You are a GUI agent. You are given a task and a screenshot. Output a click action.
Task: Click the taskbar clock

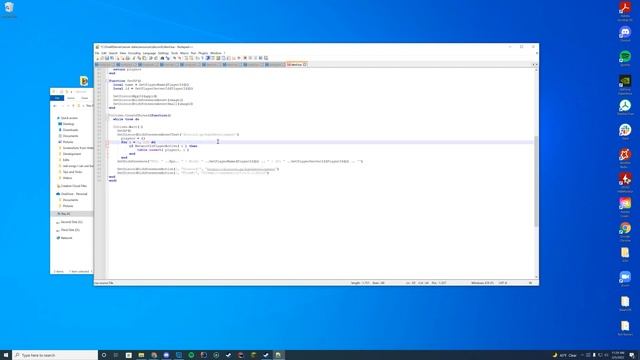click(x=618, y=355)
